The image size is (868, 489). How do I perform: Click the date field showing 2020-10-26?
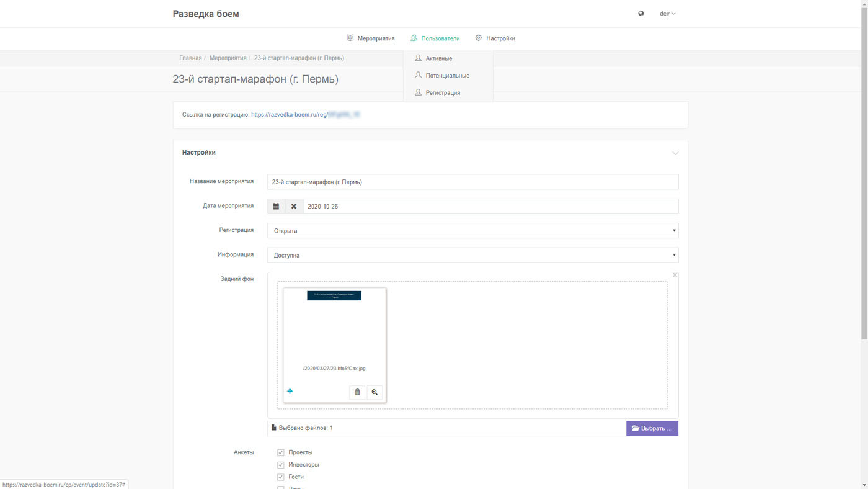pyautogui.click(x=490, y=206)
